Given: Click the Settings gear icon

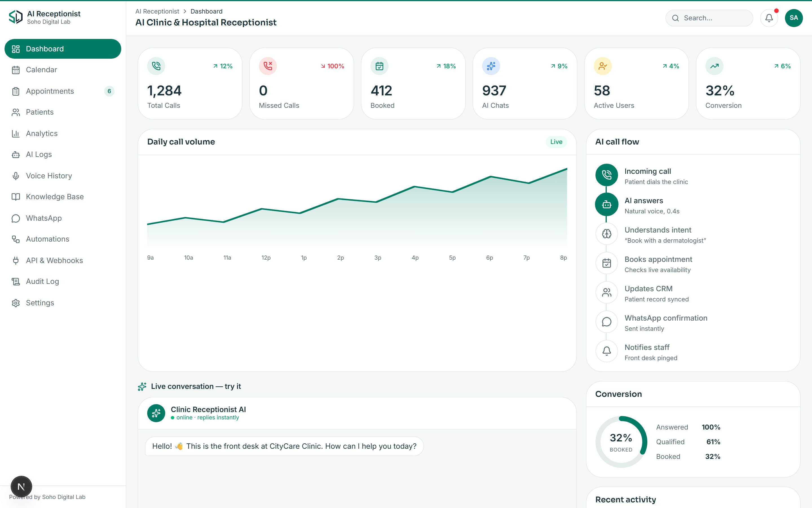Looking at the screenshot, I should (16, 303).
